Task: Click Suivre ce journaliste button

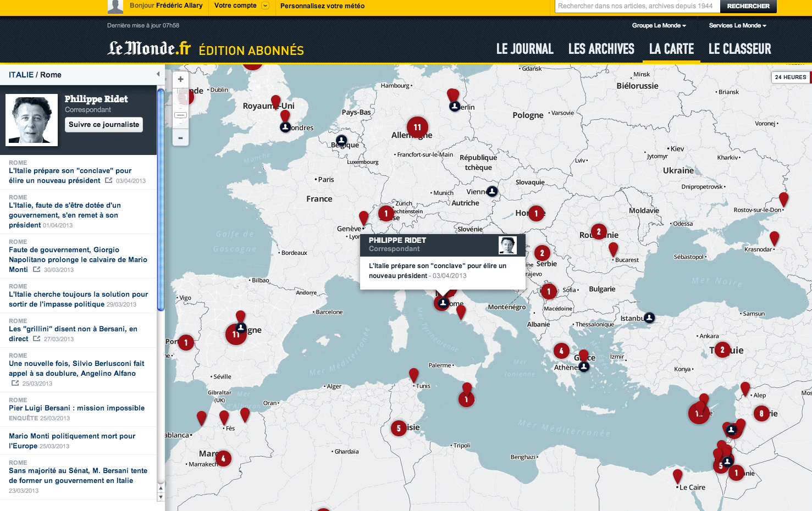Action: pyautogui.click(x=104, y=125)
